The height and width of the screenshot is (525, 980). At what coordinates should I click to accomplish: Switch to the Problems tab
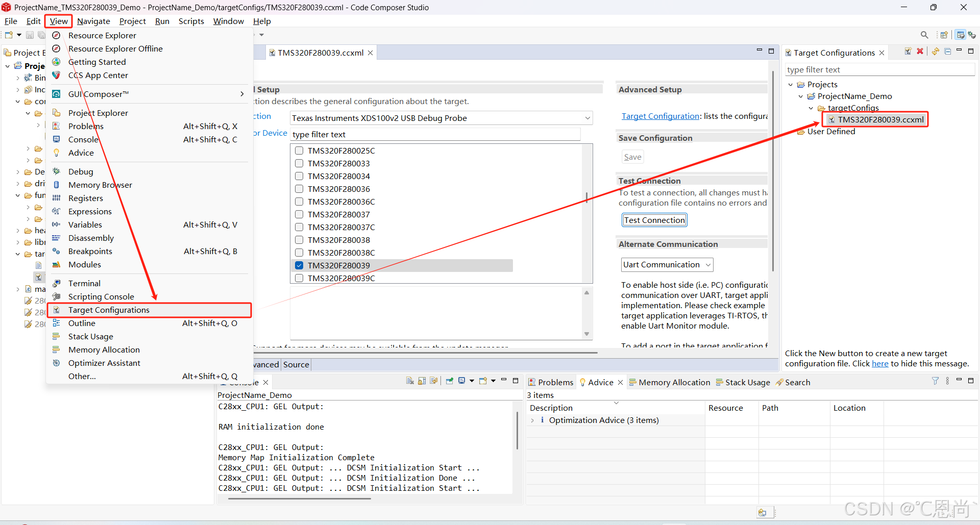(x=550, y=382)
